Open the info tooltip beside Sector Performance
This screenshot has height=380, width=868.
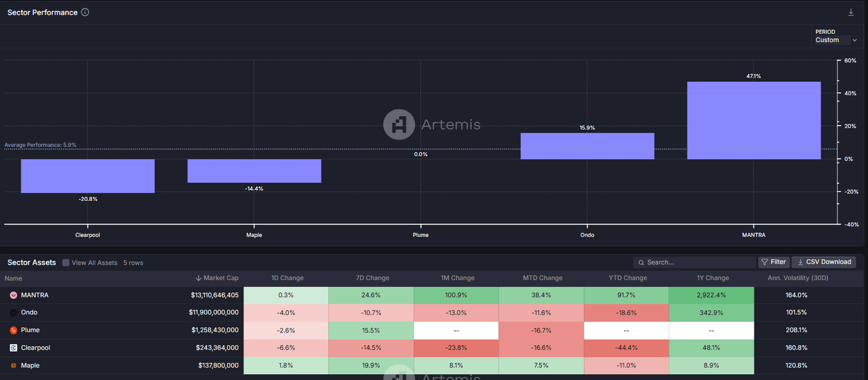point(85,12)
